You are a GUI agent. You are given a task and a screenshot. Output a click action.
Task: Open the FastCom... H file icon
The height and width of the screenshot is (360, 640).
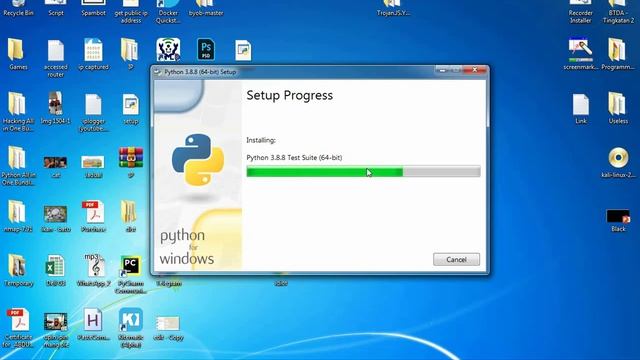click(93, 324)
